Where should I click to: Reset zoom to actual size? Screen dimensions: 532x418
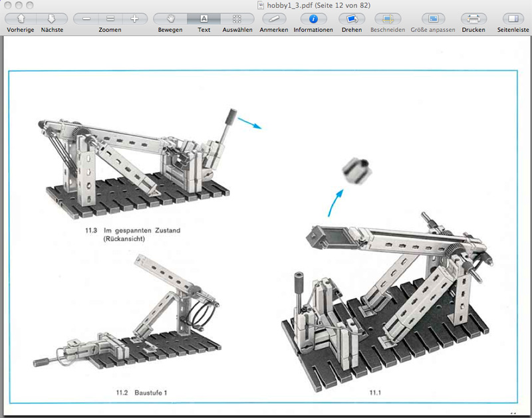point(110,19)
